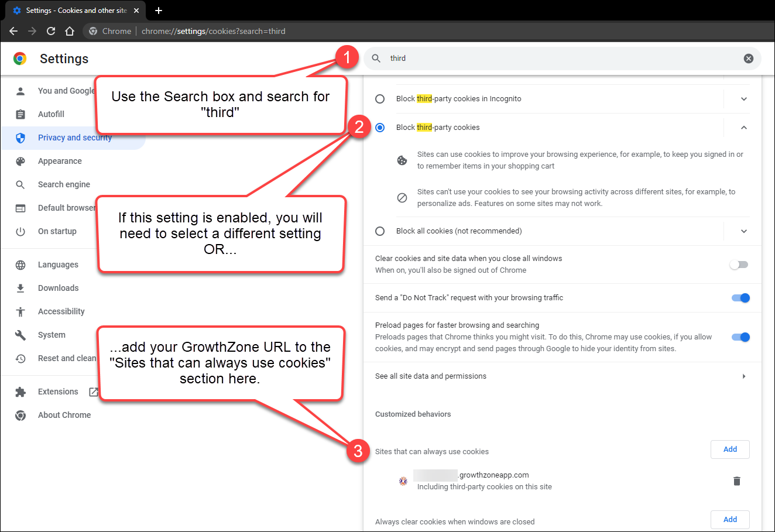Click the About Chrome logo icon
The image size is (775, 532).
click(20, 416)
